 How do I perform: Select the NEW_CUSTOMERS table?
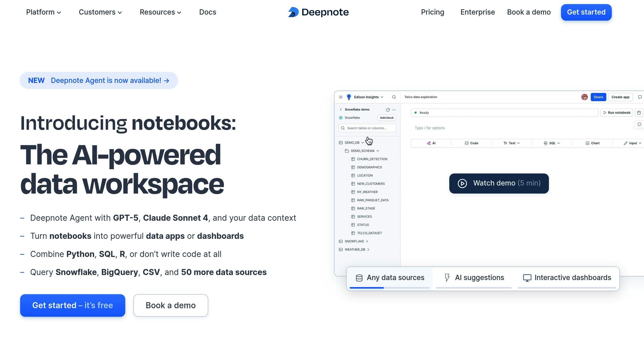click(x=371, y=184)
